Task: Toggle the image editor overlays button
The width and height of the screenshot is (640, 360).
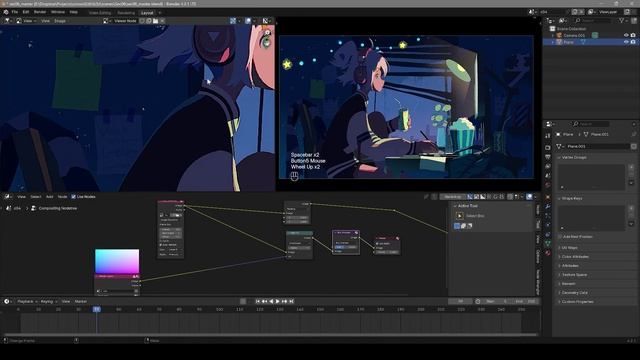Action: (x=248, y=20)
